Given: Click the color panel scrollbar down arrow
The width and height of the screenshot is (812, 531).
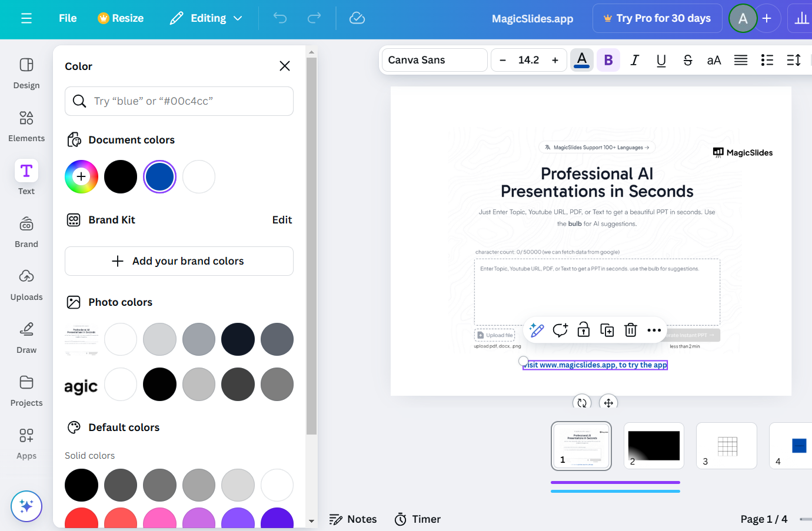Looking at the screenshot, I should point(311,521).
